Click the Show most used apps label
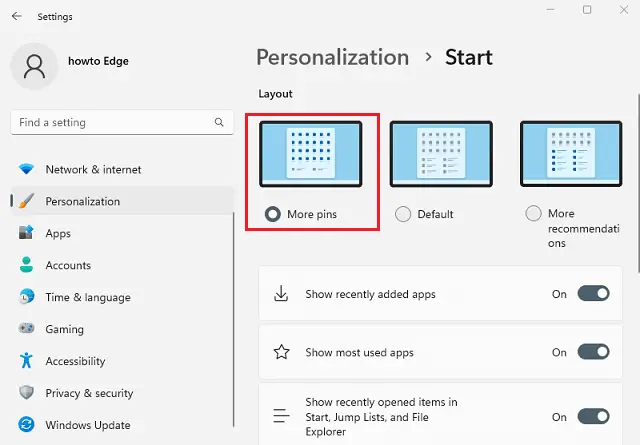The image size is (640, 445). (359, 352)
